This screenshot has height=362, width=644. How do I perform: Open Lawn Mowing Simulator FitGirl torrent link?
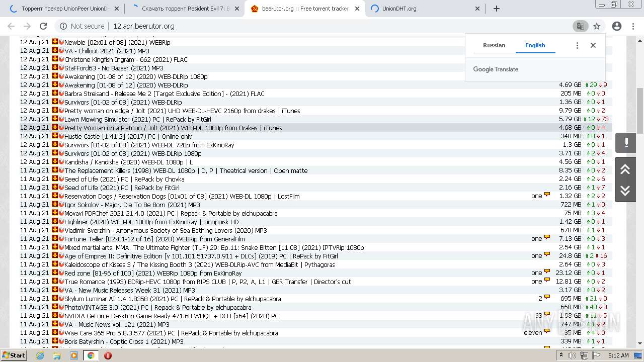pos(138,119)
